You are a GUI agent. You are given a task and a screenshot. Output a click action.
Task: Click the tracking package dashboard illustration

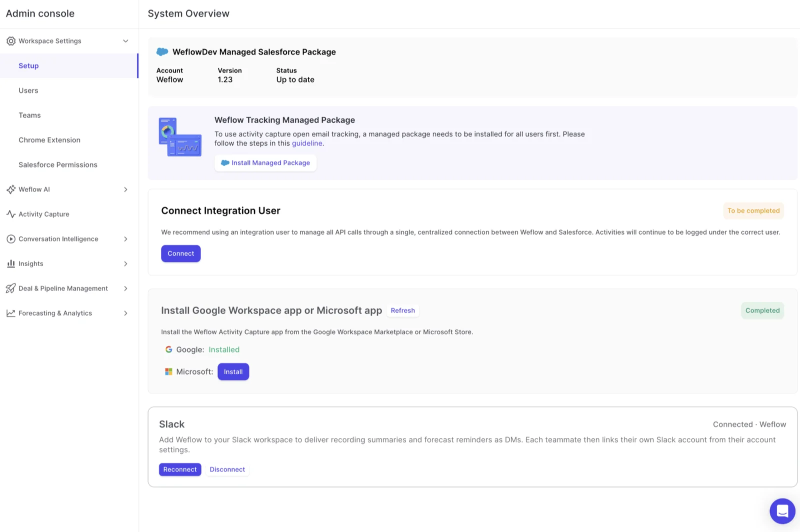(x=180, y=137)
